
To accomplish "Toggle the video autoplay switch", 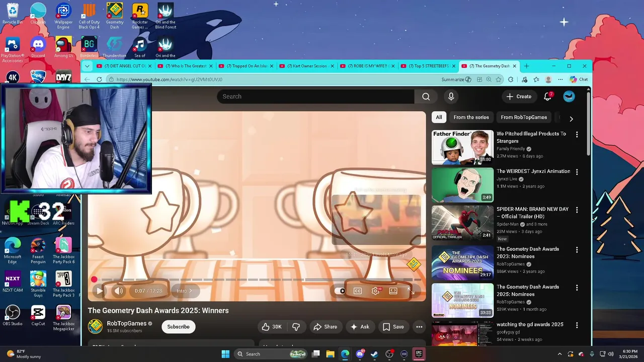I will tap(341, 291).
